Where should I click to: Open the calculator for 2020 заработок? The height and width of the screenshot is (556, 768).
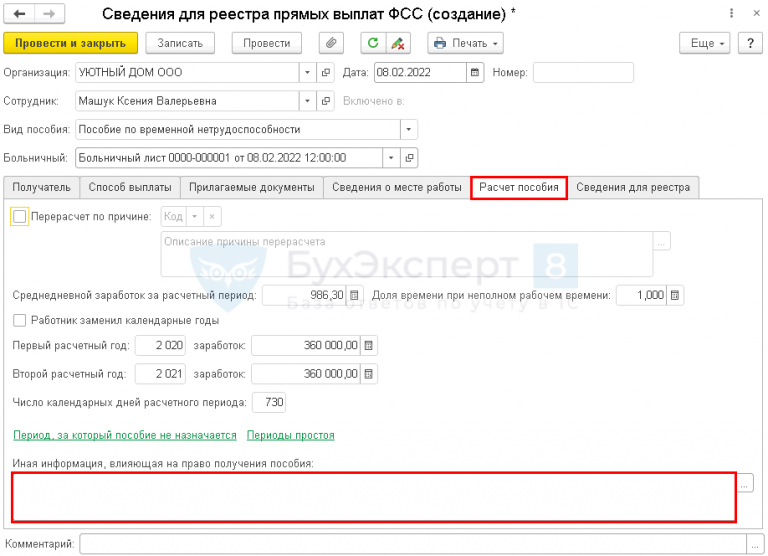tap(369, 345)
